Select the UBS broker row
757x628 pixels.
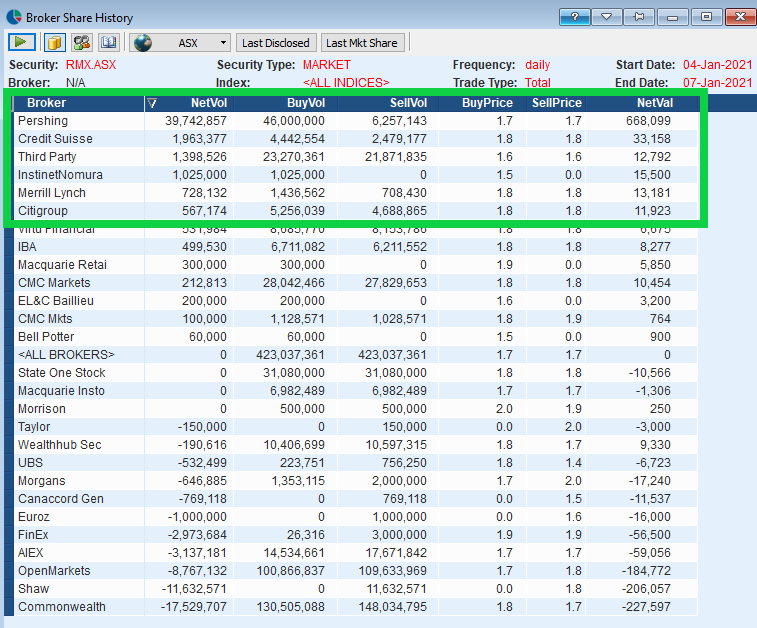click(x=356, y=462)
